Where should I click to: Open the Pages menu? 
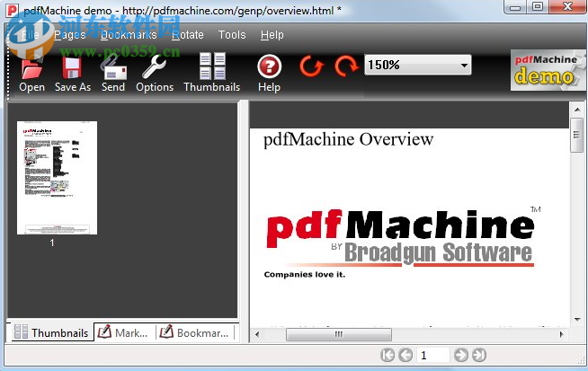click(x=70, y=35)
